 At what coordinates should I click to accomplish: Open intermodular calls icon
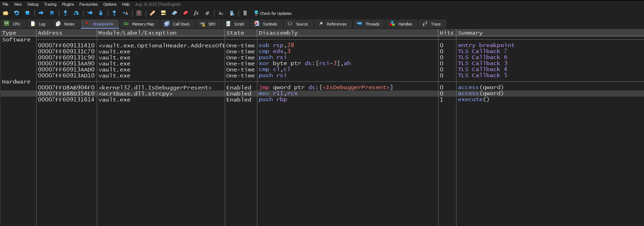[232, 13]
